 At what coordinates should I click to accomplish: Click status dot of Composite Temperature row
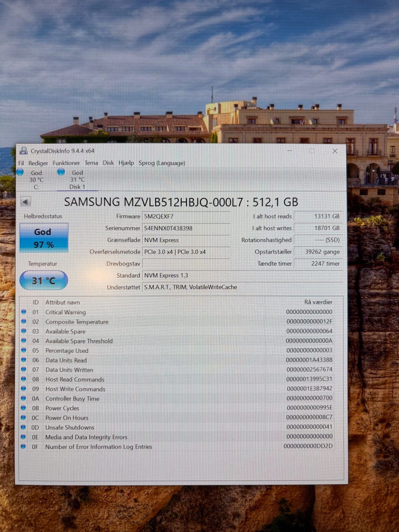[24, 321]
